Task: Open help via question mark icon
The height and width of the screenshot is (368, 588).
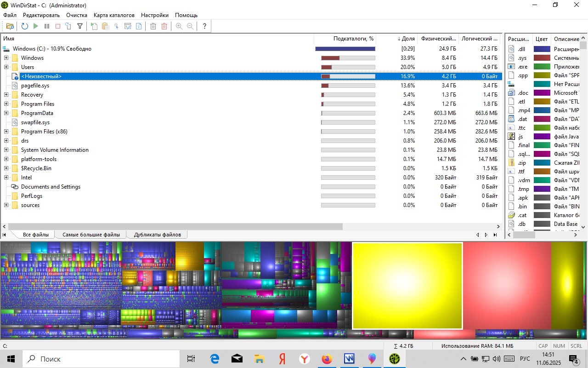Action: (204, 27)
